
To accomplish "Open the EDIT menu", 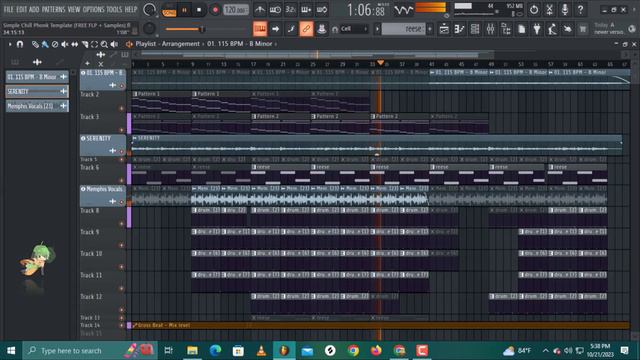I will pyautogui.click(x=22, y=9).
